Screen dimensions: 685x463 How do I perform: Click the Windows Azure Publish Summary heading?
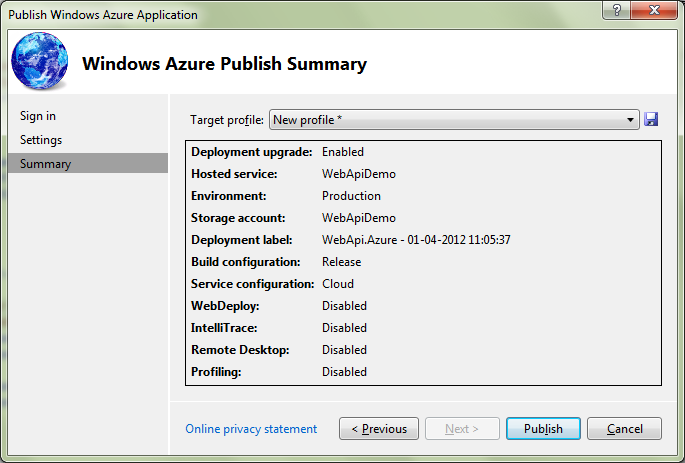click(225, 64)
